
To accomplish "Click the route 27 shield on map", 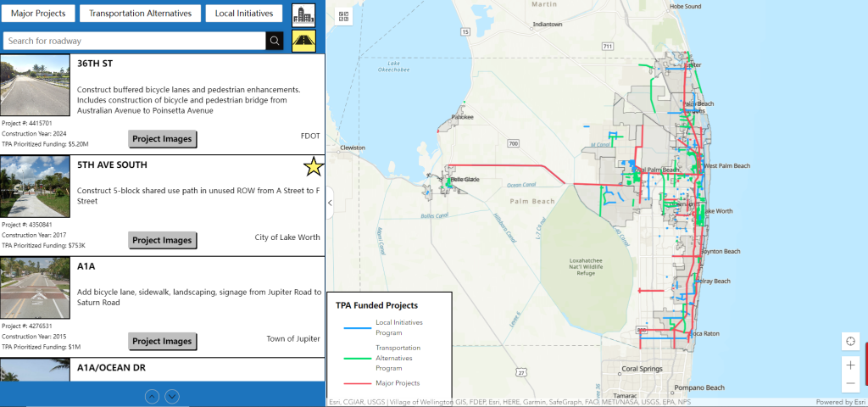I will 521,373.
